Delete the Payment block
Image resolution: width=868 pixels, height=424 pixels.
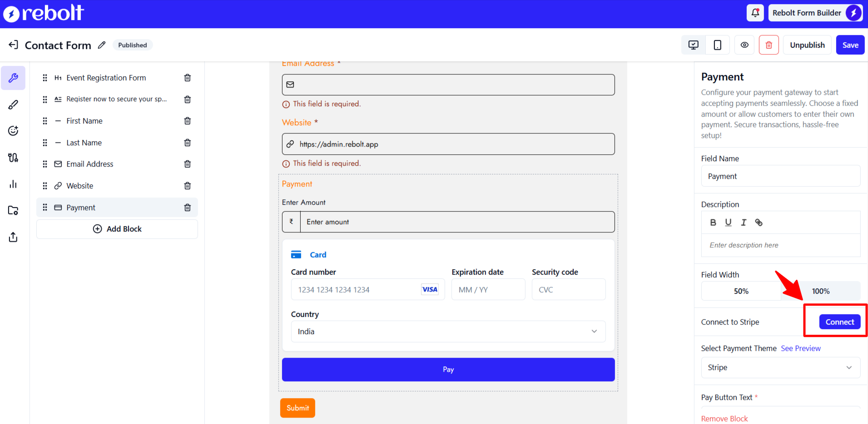(187, 207)
